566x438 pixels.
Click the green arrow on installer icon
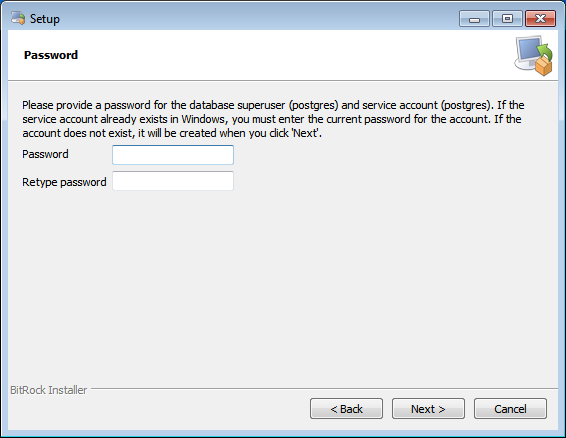545,52
